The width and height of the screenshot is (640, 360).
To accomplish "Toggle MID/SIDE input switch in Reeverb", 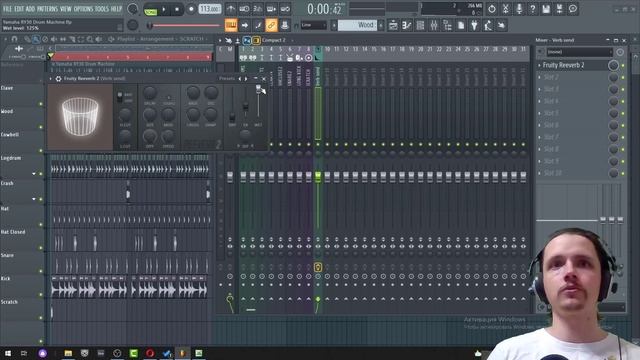I will pos(120,97).
